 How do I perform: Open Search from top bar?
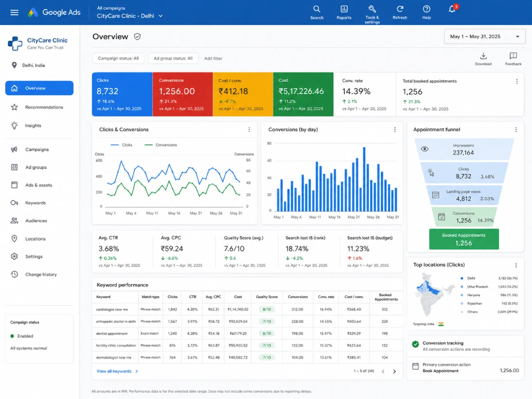coord(317,13)
